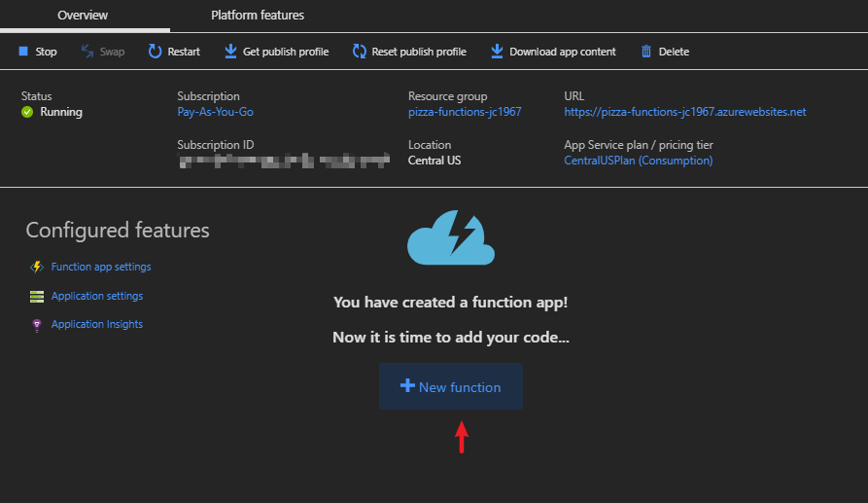Click the Subscription ID label
The width and height of the screenshot is (868, 503).
click(x=216, y=145)
